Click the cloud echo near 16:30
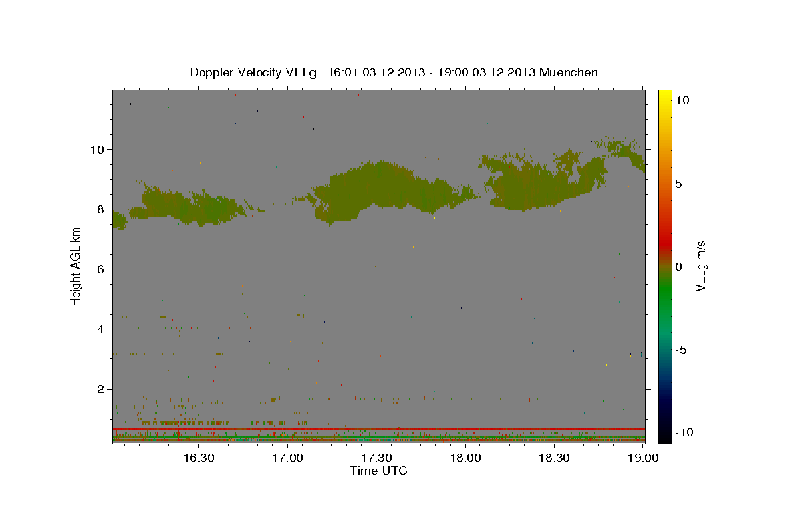This screenshot has height=532, width=798. pyautogui.click(x=190, y=206)
